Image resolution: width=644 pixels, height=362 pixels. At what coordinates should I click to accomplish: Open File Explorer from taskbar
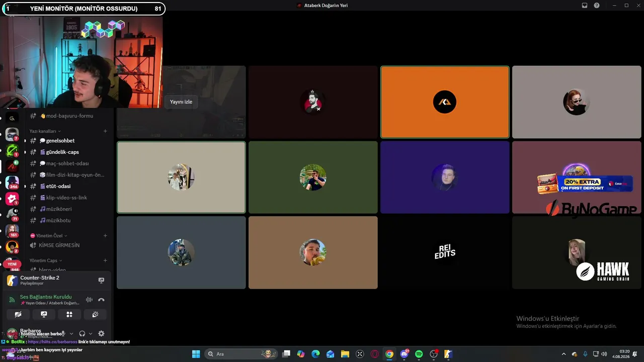345,354
